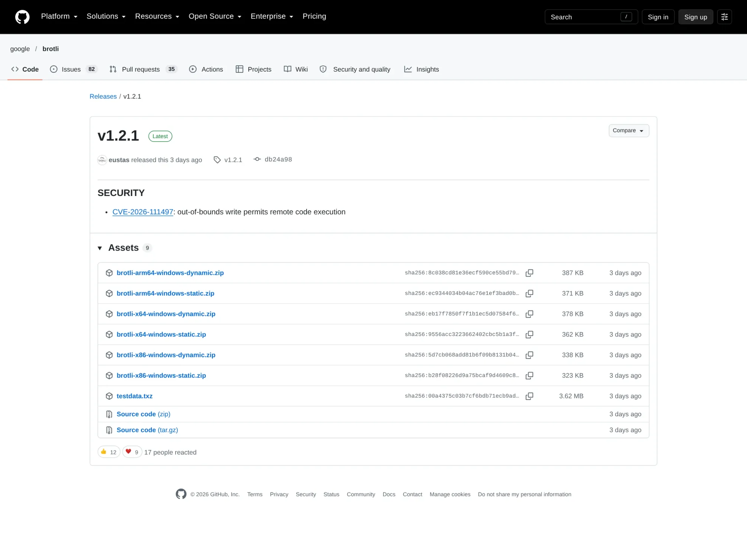
Task: Open the google owner link
Action: click(x=20, y=49)
